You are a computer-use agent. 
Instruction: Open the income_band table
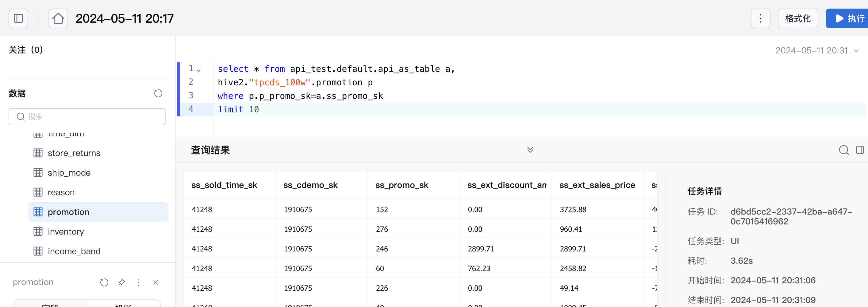point(74,251)
